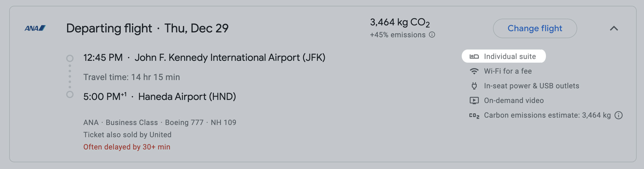Screen dimensions: 644x169
Task: Click the Individual suite bed icon
Action: 474,57
